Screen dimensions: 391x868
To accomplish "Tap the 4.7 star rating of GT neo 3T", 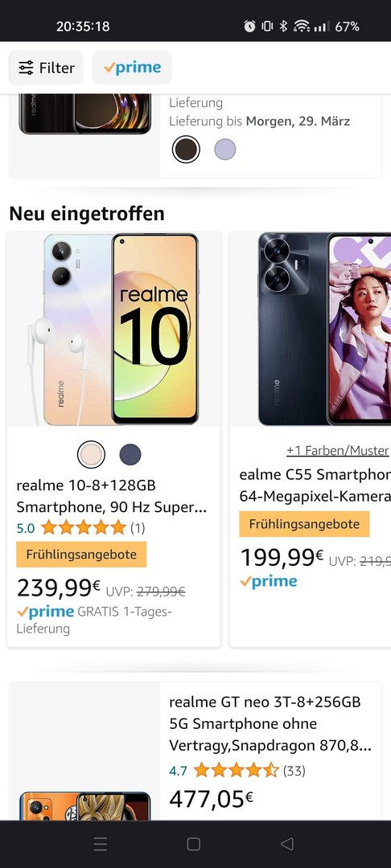I will (x=237, y=770).
